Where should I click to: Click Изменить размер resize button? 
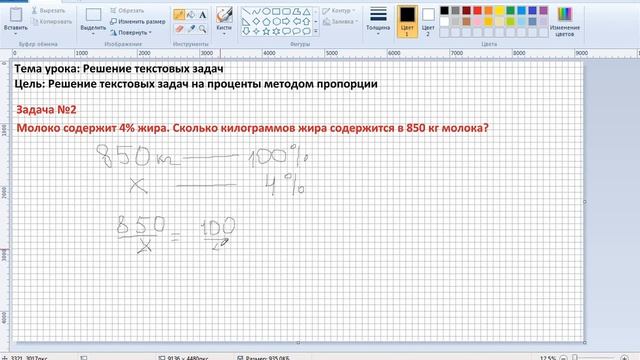pos(138,21)
